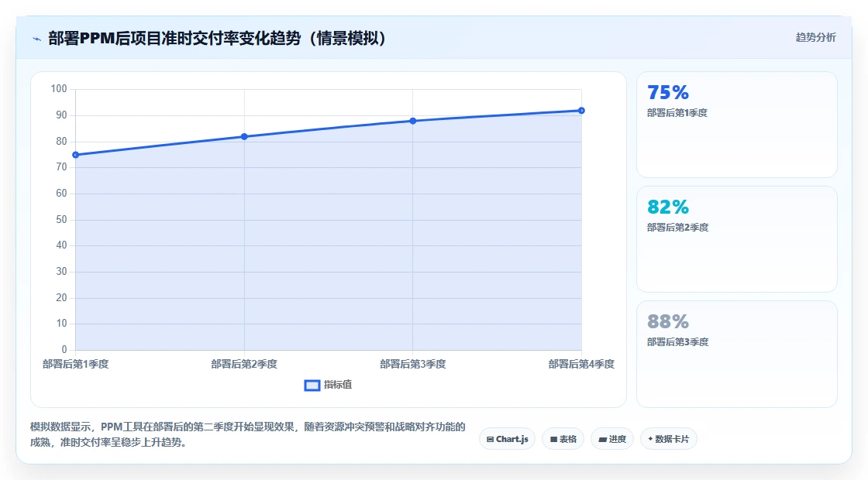Click the 82% value card

(737, 239)
